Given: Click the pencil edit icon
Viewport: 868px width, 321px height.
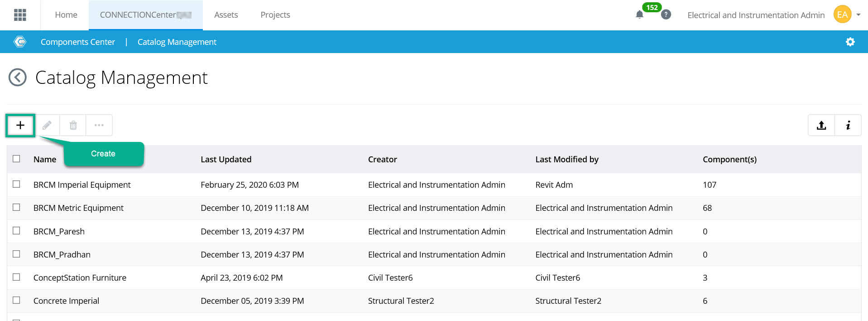Looking at the screenshot, I should coord(47,125).
